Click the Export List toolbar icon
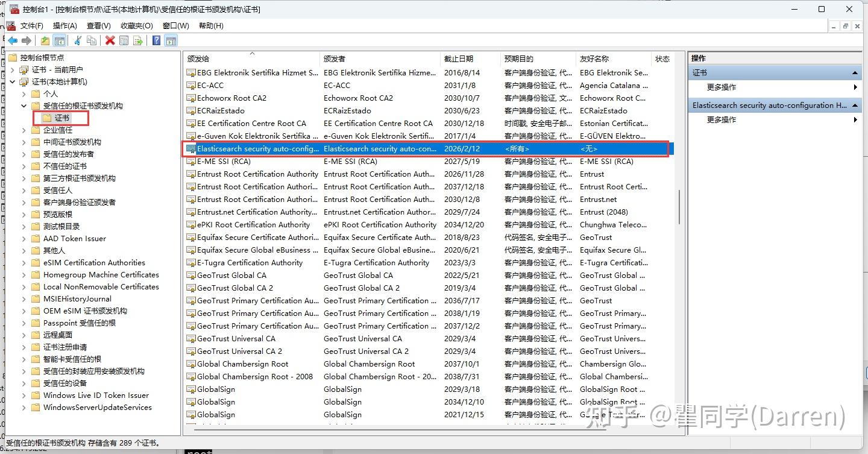The height and width of the screenshot is (454, 868). pyautogui.click(x=138, y=40)
